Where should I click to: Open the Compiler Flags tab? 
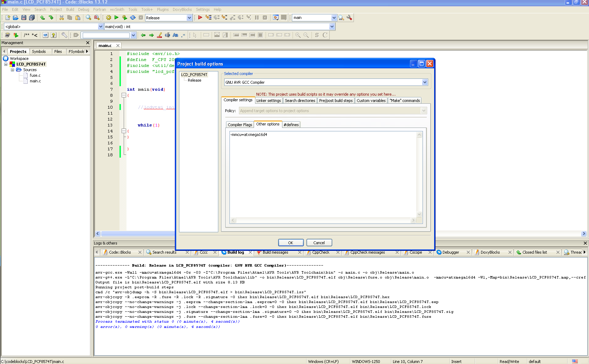240,125
